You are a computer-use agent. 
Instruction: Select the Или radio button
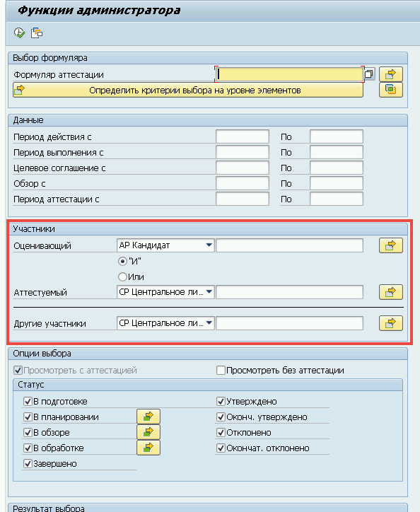coord(122,277)
